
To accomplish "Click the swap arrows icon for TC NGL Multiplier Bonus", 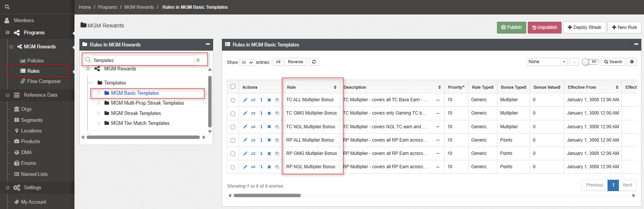I will click(x=253, y=127).
